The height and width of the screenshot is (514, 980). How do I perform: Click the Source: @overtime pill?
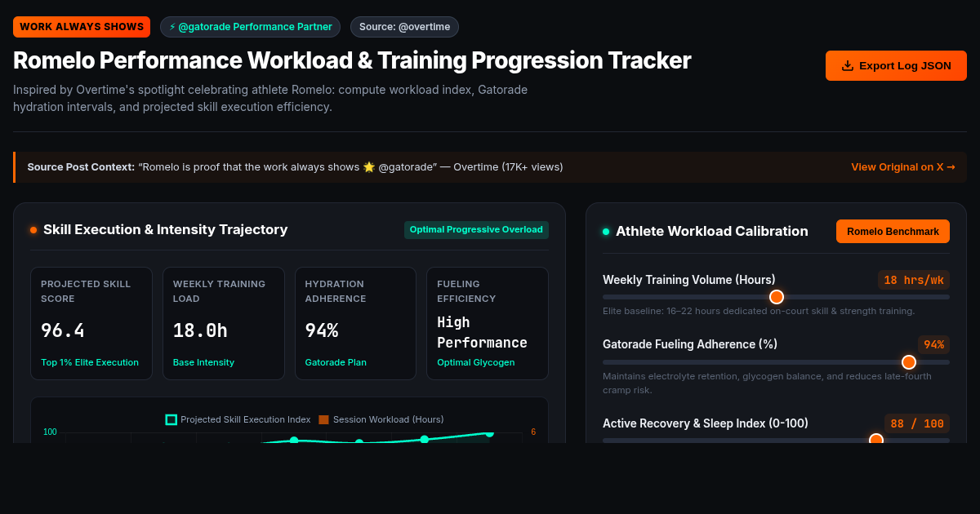click(x=404, y=27)
